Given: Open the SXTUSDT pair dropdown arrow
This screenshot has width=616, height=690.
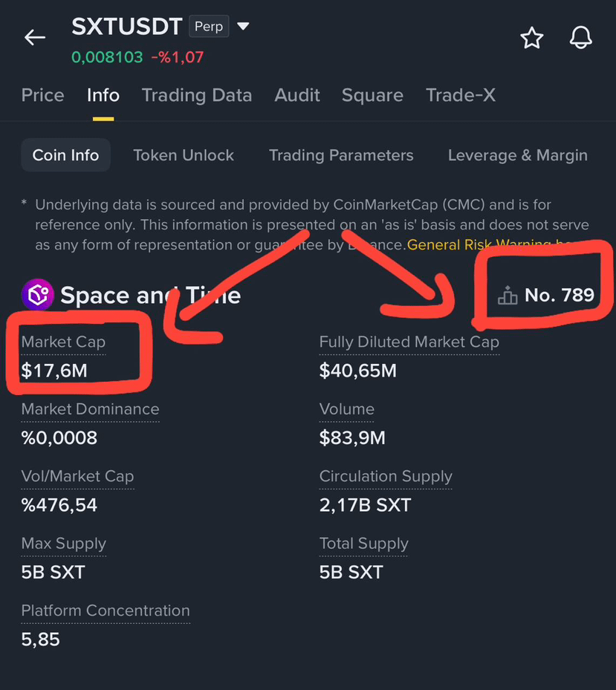Looking at the screenshot, I should pos(243,26).
